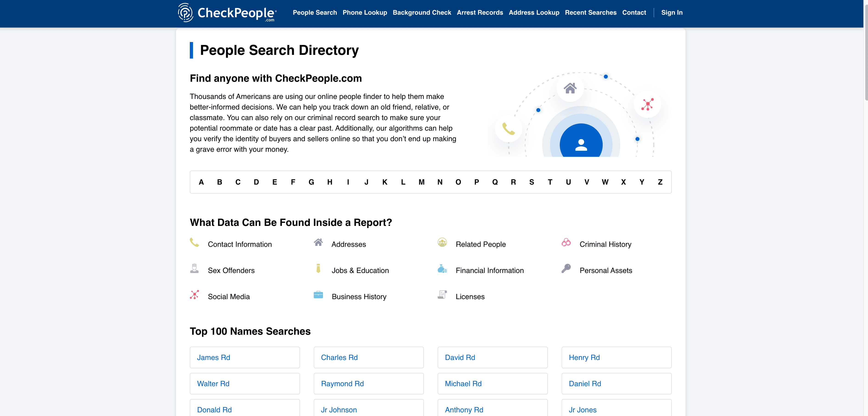Viewport: 868px width, 416px height.
Task: Open Arrest Records from top navigation
Action: (x=479, y=12)
